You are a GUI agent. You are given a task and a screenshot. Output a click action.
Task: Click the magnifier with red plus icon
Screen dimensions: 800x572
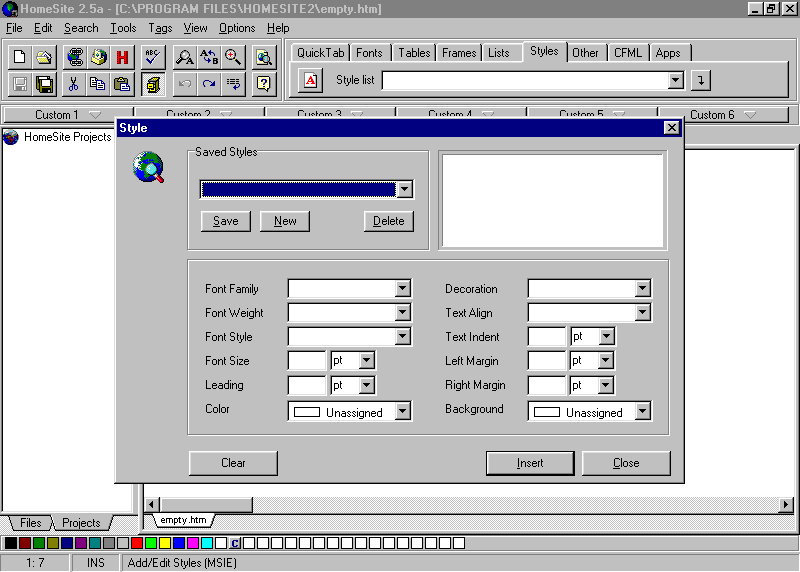point(233,57)
